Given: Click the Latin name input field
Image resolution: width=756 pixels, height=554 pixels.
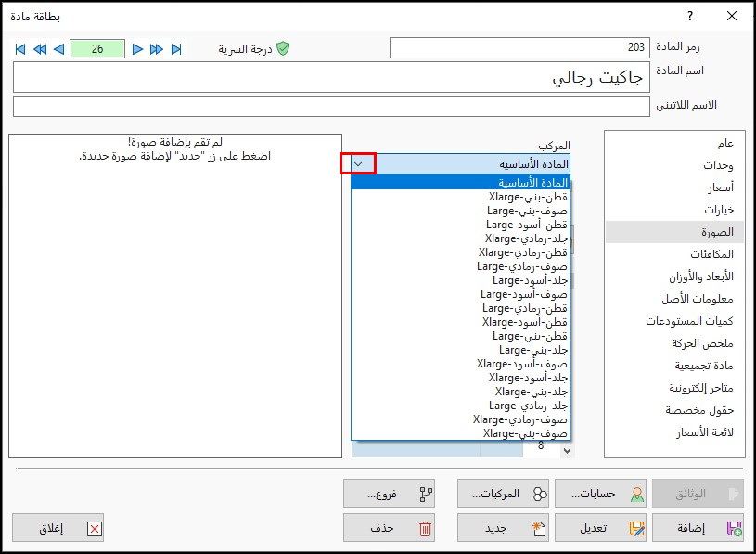Looking at the screenshot, I should (331, 106).
